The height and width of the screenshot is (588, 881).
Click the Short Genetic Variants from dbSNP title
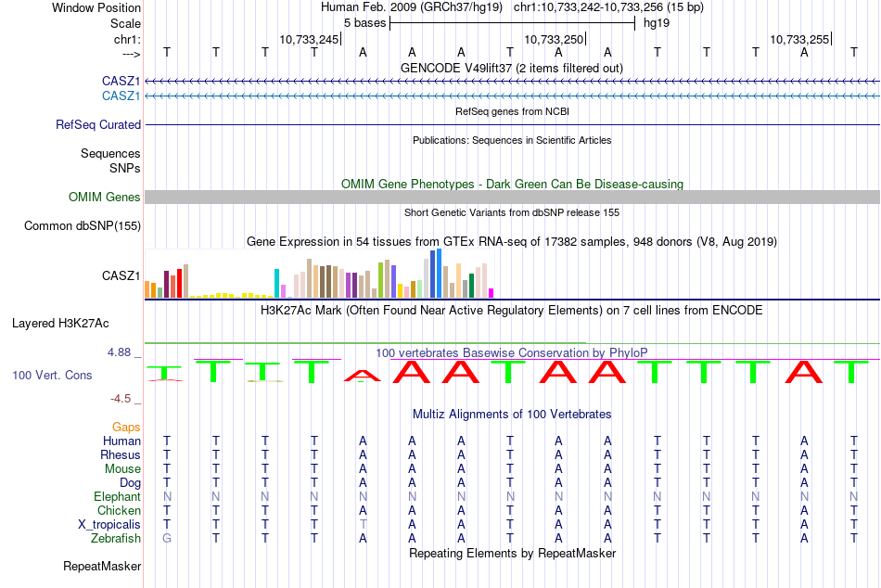pyautogui.click(x=512, y=212)
